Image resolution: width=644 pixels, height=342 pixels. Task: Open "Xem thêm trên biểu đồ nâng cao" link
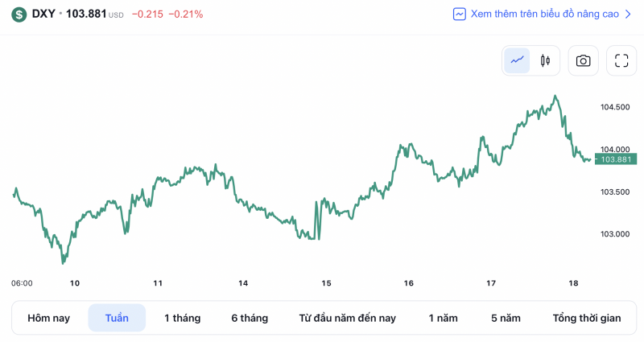click(545, 14)
